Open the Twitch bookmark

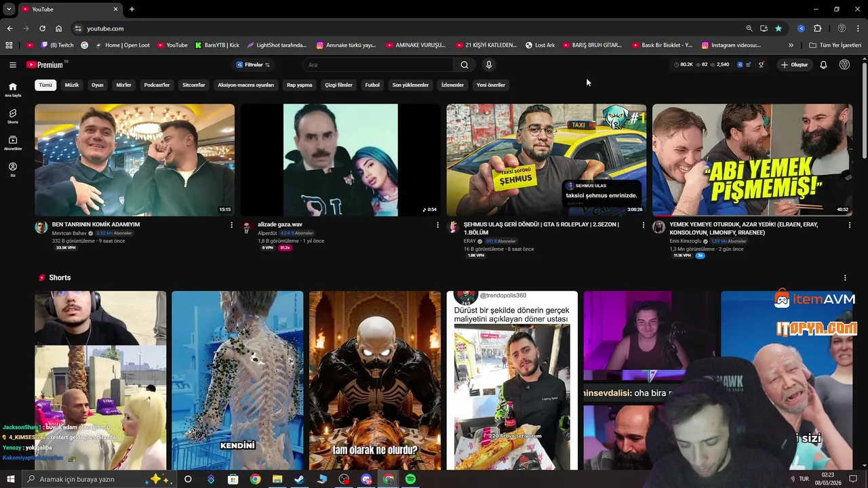(57, 45)
